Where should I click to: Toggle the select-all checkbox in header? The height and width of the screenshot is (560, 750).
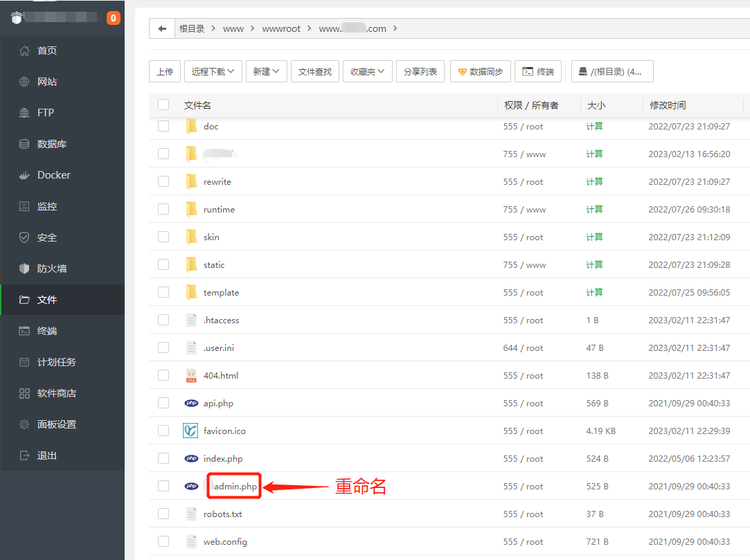163,105
